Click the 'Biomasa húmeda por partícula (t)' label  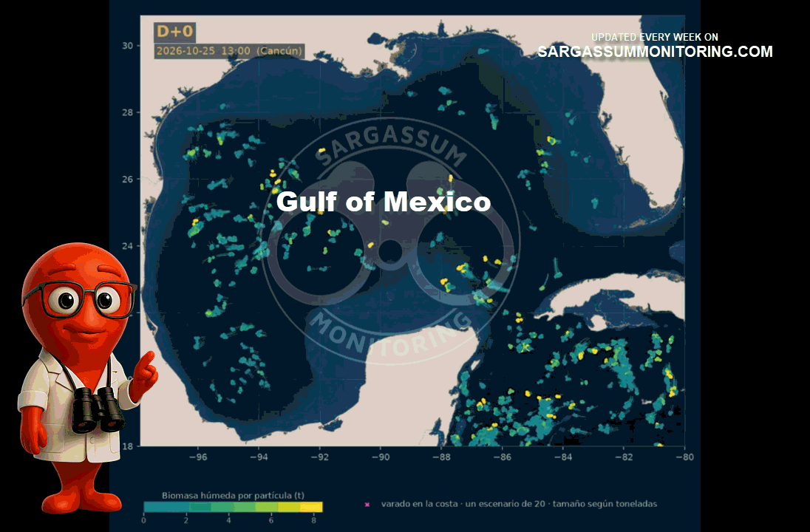click(x=233, y=495)
